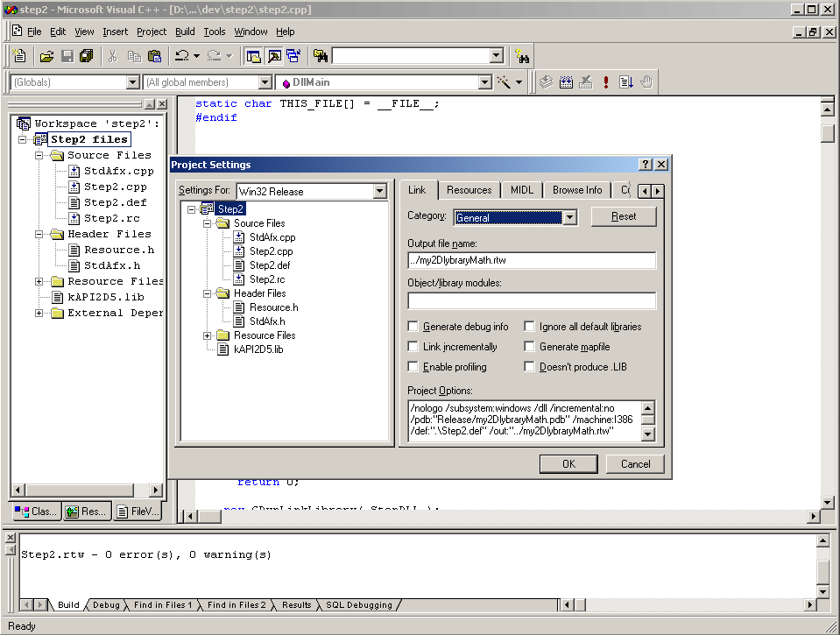Click the Project Settings help question button
The height and width of the screenshot is (635, 840).
[646, 165]
